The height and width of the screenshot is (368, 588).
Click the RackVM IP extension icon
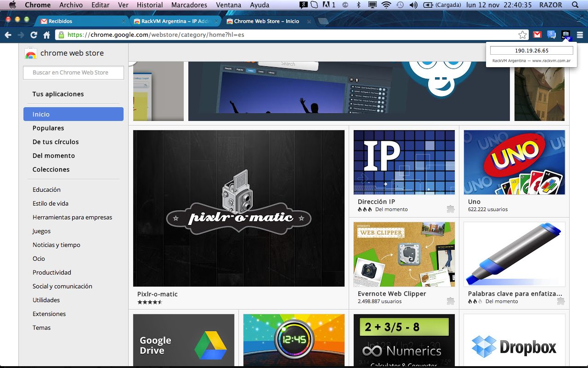[566, 34]
